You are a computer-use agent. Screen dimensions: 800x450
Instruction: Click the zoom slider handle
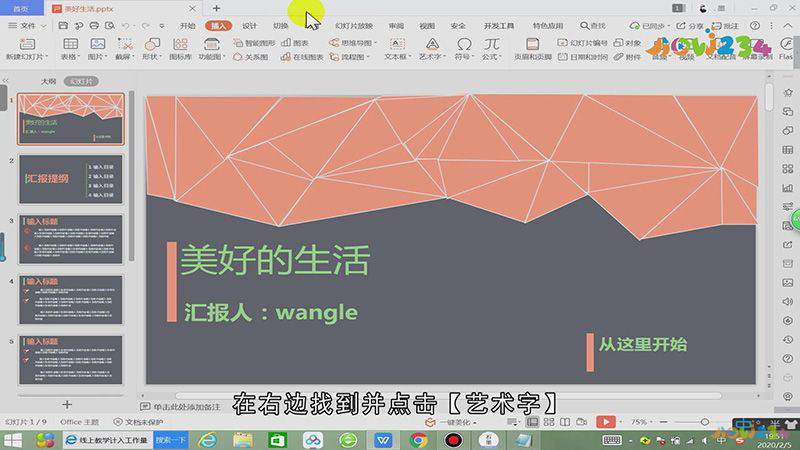pyautogui.click(x=705, y=422)
